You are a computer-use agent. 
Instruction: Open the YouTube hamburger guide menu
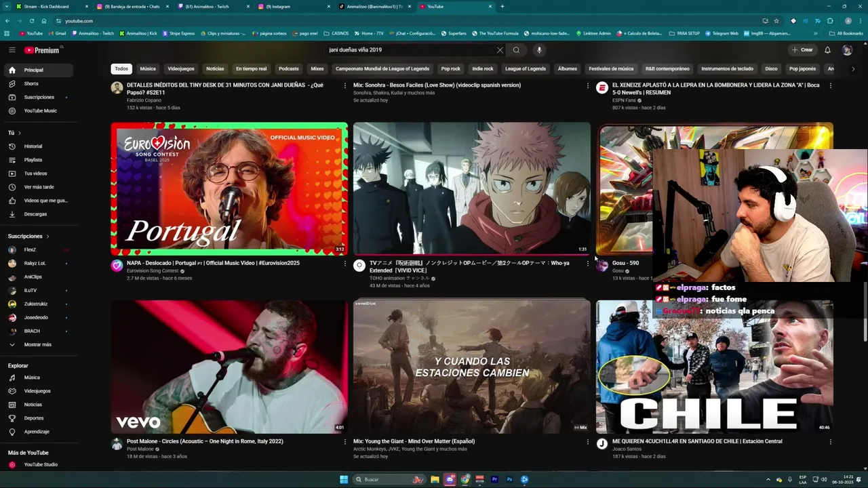pyautogui.click(x=12, y=50)
